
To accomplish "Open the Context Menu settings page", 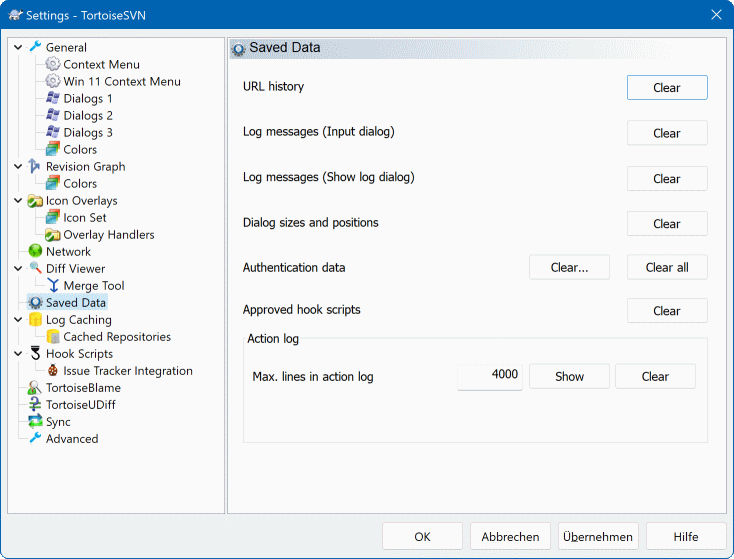I will pyautogui.click(x=101, y=64).
